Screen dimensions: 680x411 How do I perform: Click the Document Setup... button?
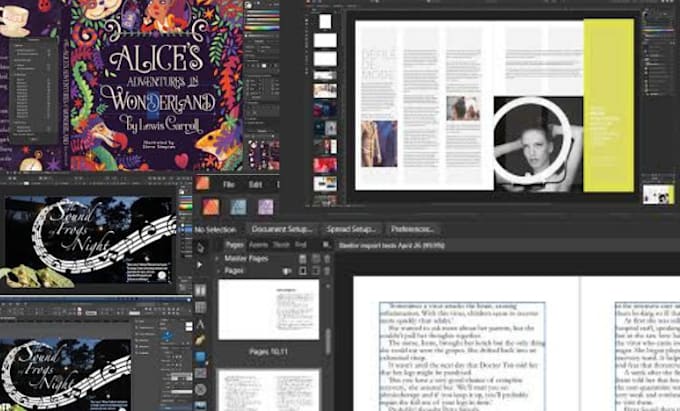tap(282, 229)
